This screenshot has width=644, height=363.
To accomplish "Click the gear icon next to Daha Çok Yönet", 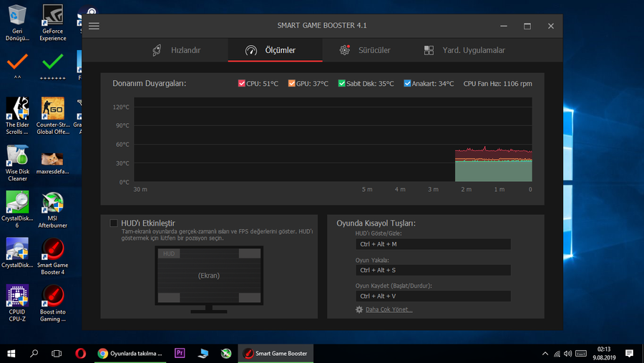I will point(359,309).
